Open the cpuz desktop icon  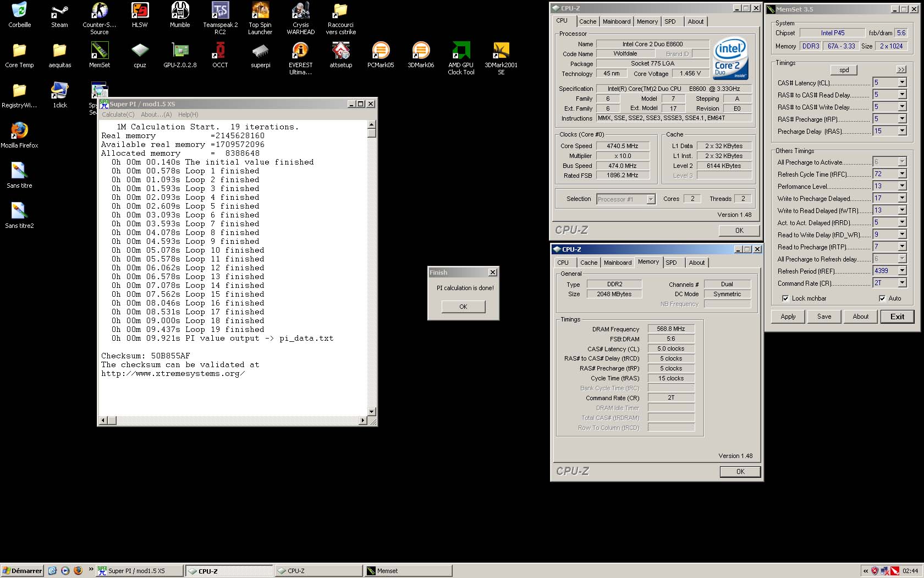click(140, 55)
